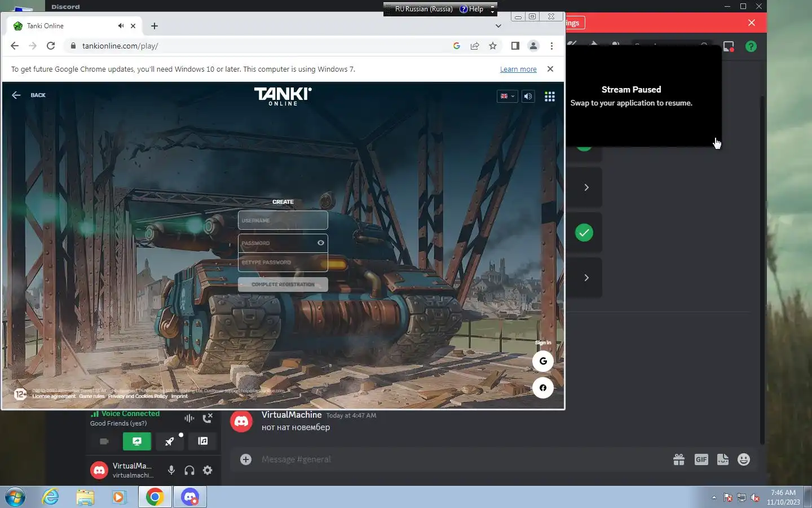
Task: Open the Discord emoji picker
Action: (x=744, y=459)
